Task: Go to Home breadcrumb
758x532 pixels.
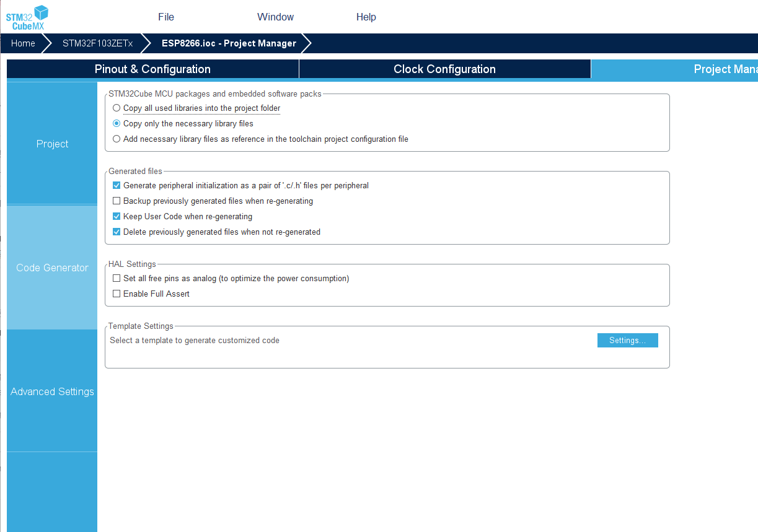Action: [x=23, y=43]
